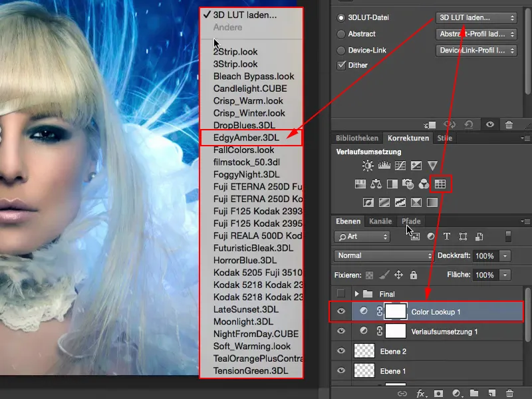Viewport: 532px width, 399px height.
Task: Add an Invert adjustment
Action: [x=368, y=203]
